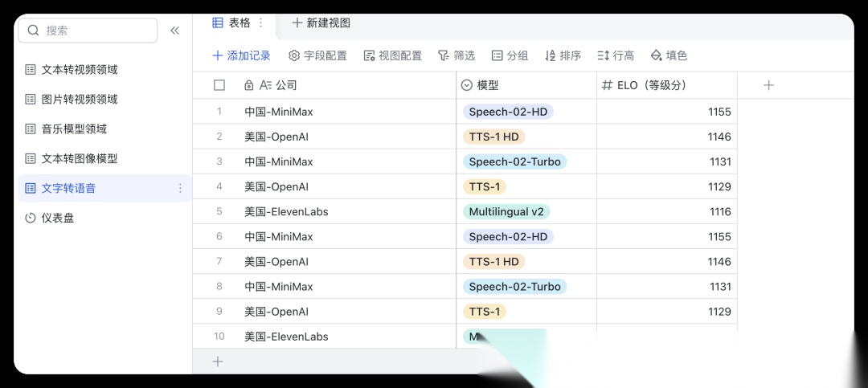
Task: Click TTS-1 HD tag in row 2
Action: coord(493,137)
